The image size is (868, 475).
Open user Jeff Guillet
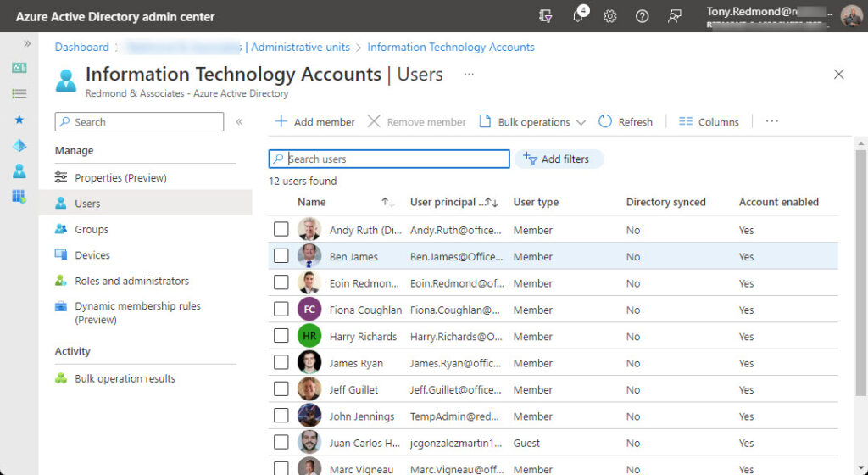click(353, 389)
